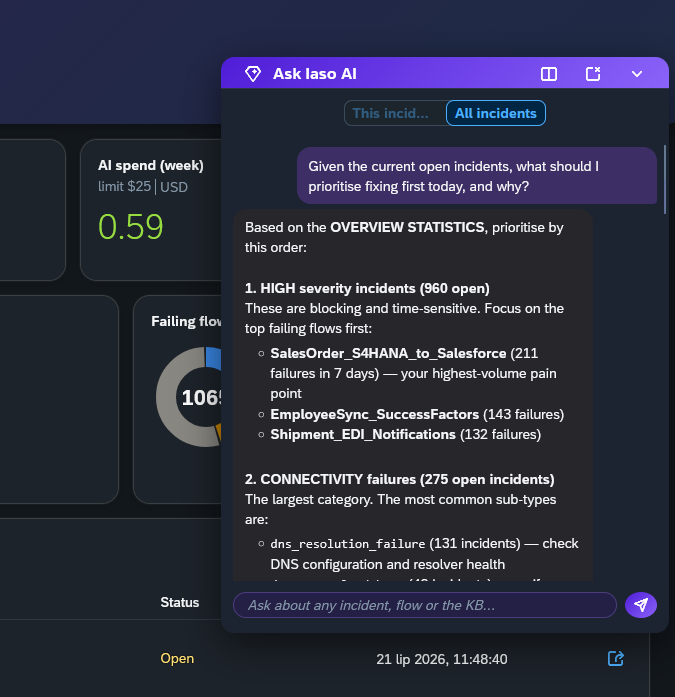Click the chat panel scrollbar
The width and height of the screenshot is (675, 697).
(x=665, y=179)
